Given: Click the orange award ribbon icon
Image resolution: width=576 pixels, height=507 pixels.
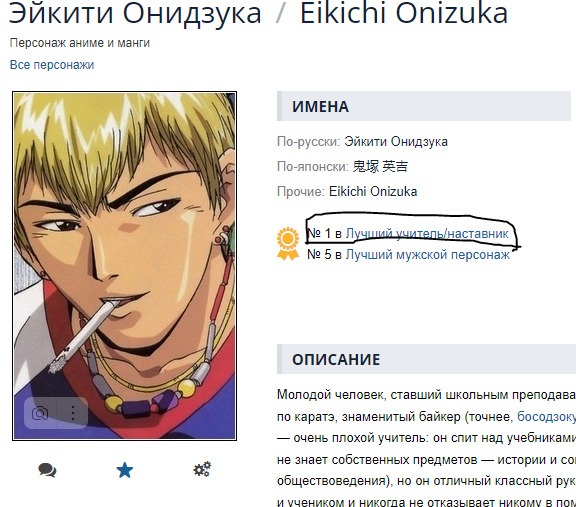Looking at the screenshot, I should point(288,244).
